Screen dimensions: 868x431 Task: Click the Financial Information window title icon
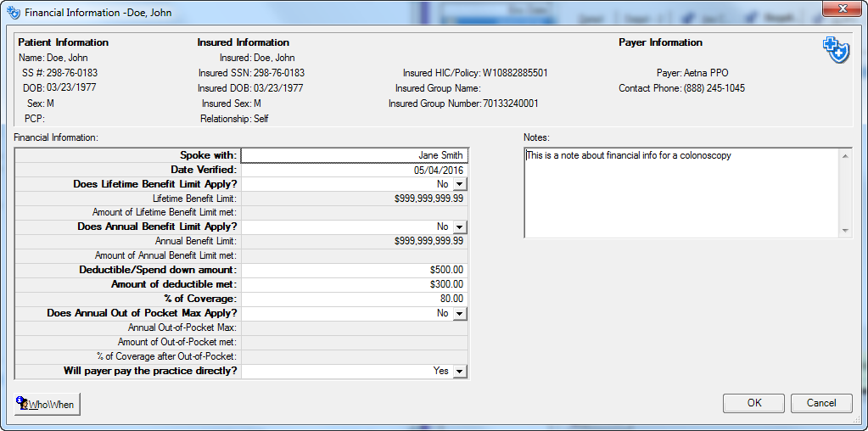pos(13,13)
